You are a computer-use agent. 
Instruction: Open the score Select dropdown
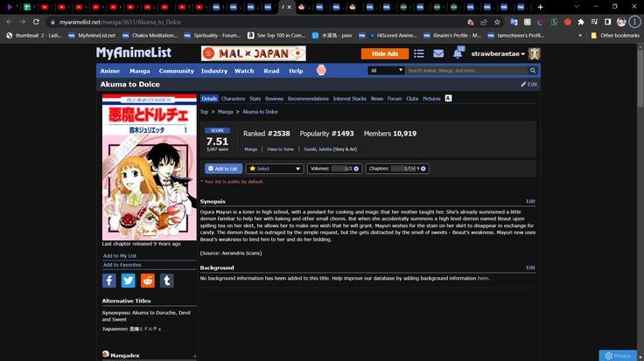click(275, 169)
